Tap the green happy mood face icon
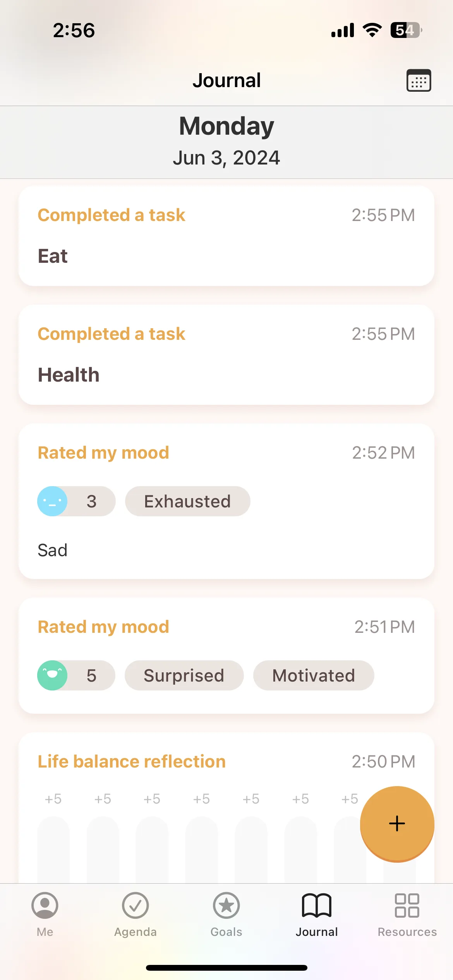453x980 pixels. pos(52,675)
